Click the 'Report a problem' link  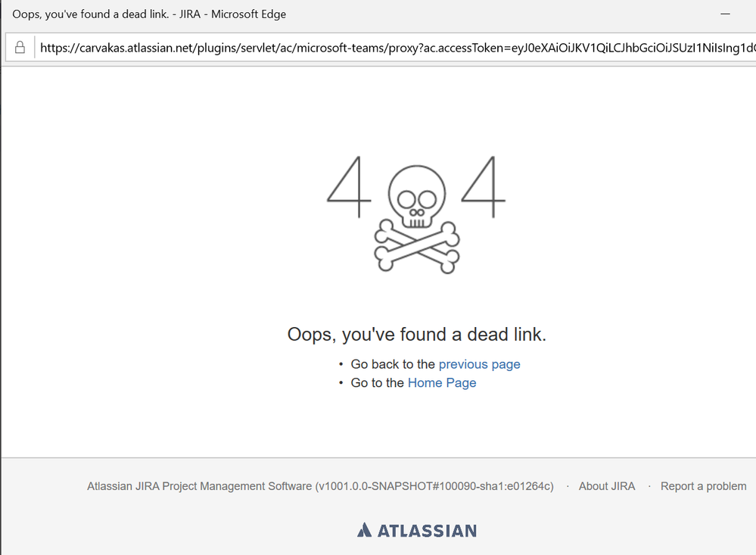pos(704,486)
